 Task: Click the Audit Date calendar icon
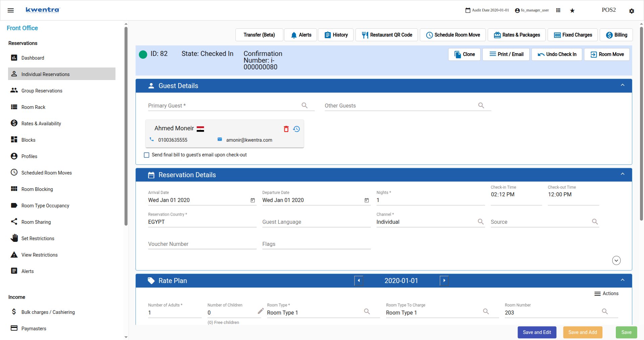pos(468,10)
